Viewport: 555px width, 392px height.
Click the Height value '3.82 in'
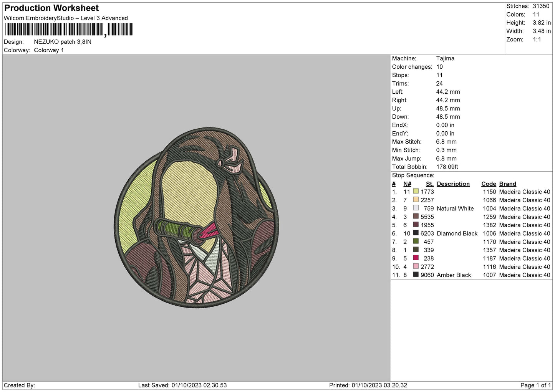pos(542,23)
